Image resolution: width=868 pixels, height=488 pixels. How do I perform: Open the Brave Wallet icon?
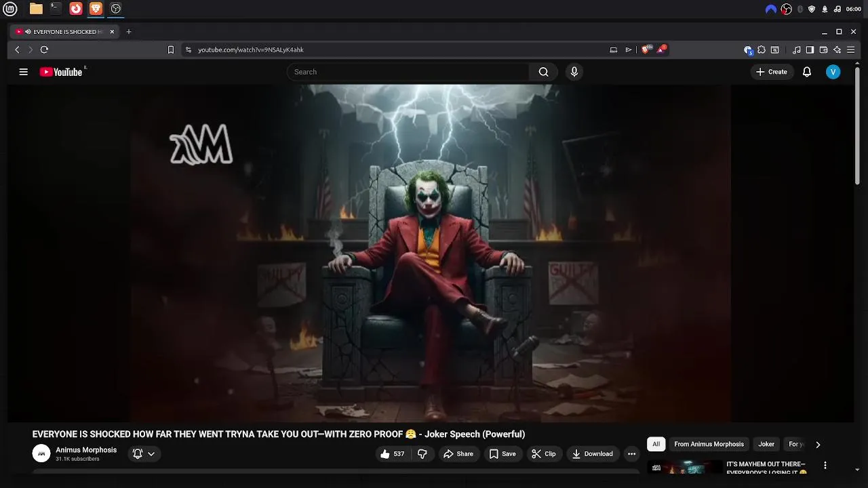click(823, 49)
